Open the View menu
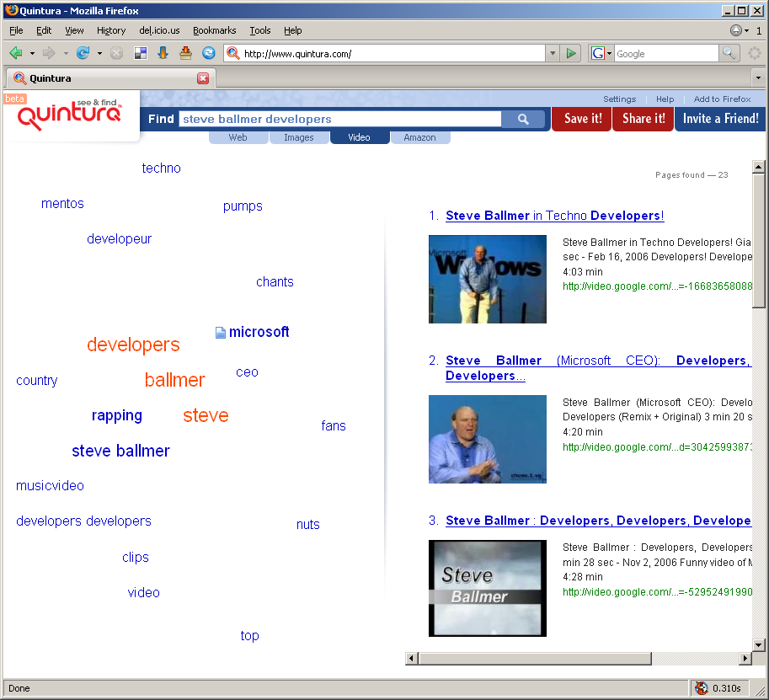This screenshot has width=769, height=700. [x=74, y=30]
